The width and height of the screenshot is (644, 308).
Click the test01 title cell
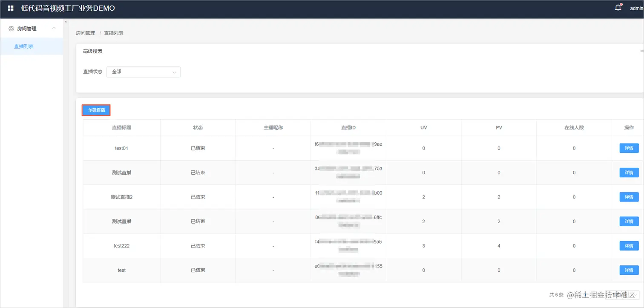coord(121,148)
